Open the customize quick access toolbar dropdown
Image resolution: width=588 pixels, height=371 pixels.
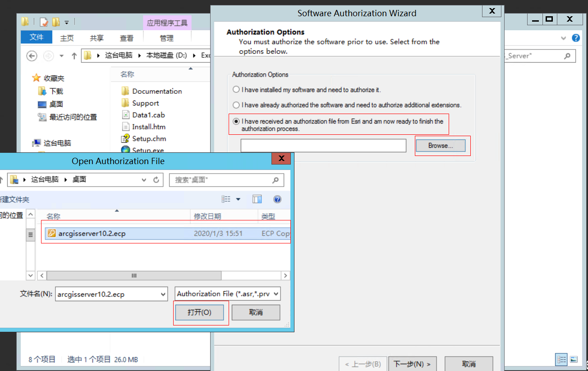tap(67, 22)
